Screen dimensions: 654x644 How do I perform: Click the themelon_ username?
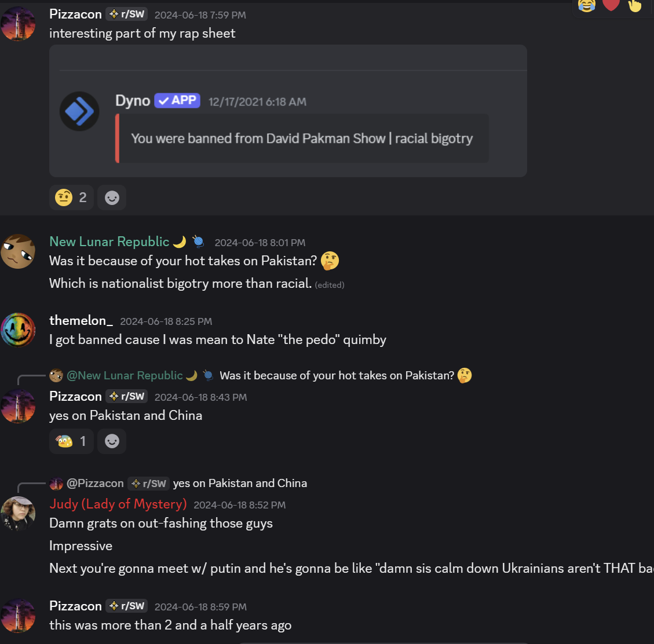[x=81, y=320]
